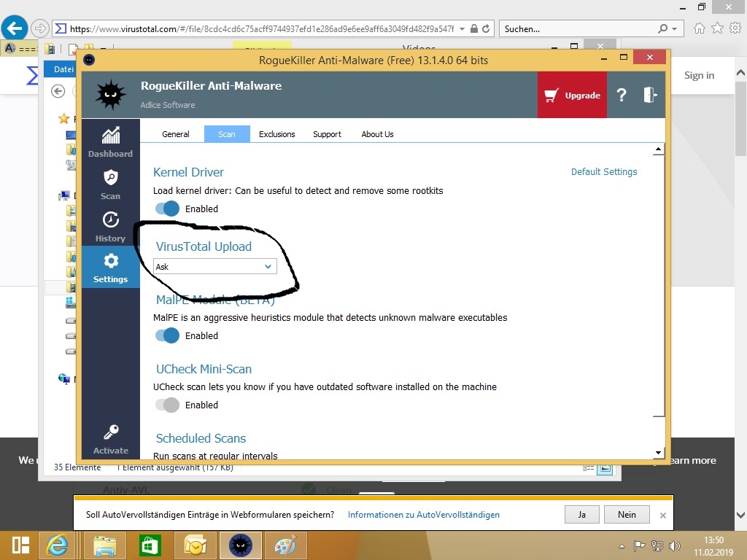
Task: Open the help question mark icon
Action: click(x=622, y=95)
